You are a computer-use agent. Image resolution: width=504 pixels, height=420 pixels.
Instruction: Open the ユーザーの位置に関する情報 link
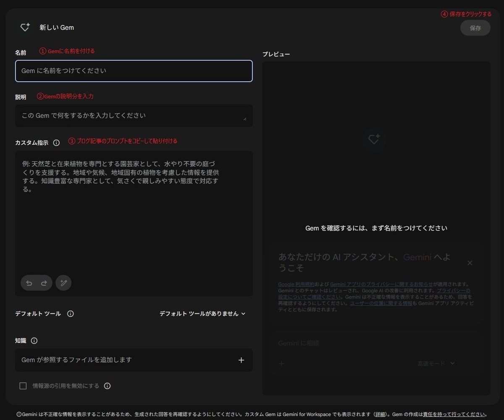(x=381, y=303)
